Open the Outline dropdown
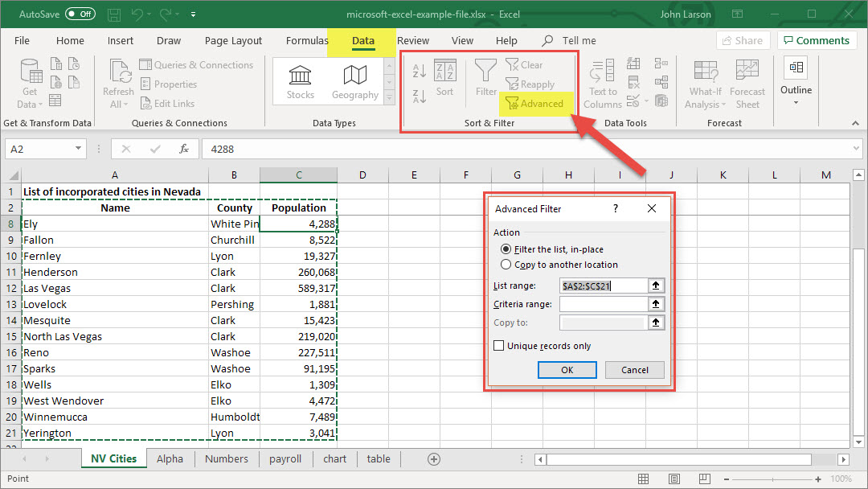The image size is (868, 489). tap(796, 90)
